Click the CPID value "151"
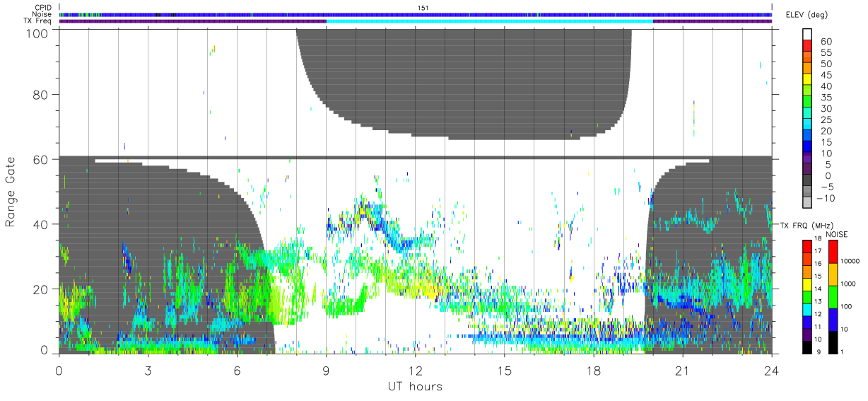This screenshot has height=401, width=868. tap(423, 8)
